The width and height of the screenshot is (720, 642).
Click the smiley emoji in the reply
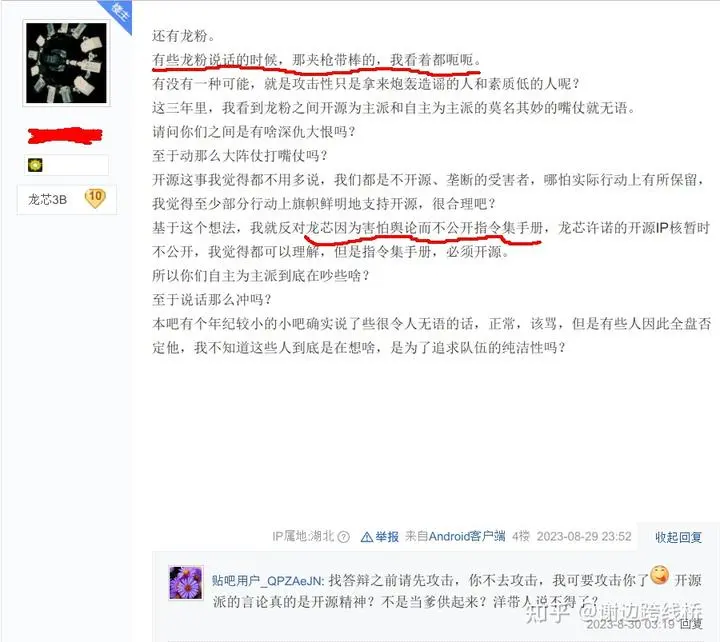[x=659, y=574]
